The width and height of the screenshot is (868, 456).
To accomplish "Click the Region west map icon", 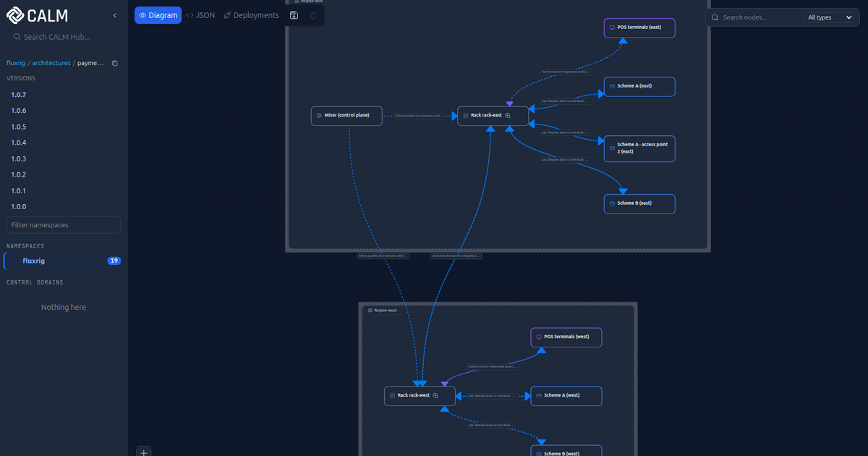I will (370, 310).
